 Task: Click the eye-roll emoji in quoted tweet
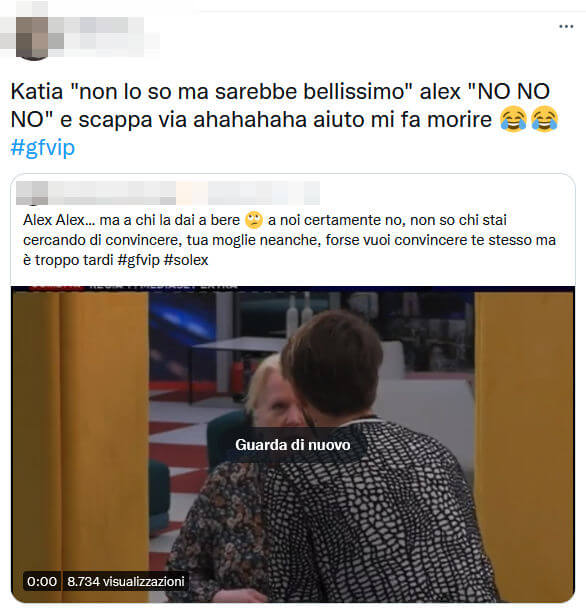click(x=254, y=220)
